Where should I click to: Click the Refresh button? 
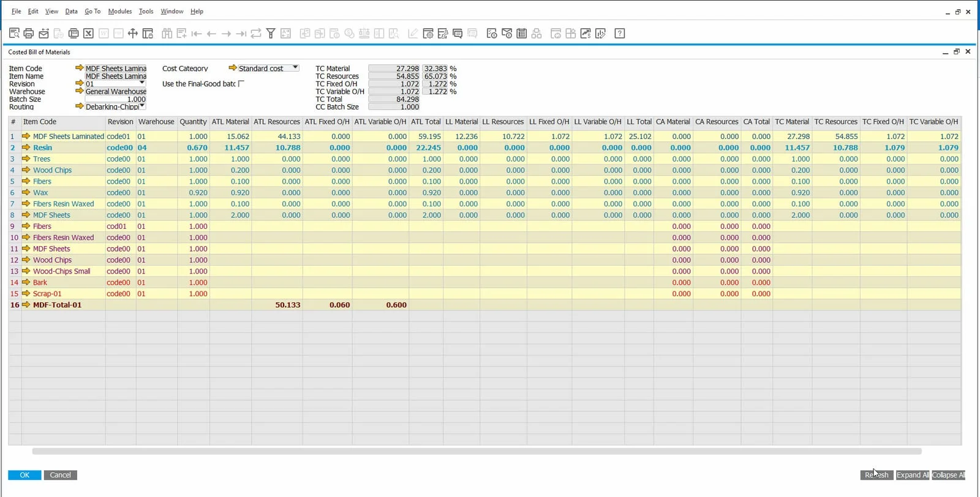coord(876,475)
